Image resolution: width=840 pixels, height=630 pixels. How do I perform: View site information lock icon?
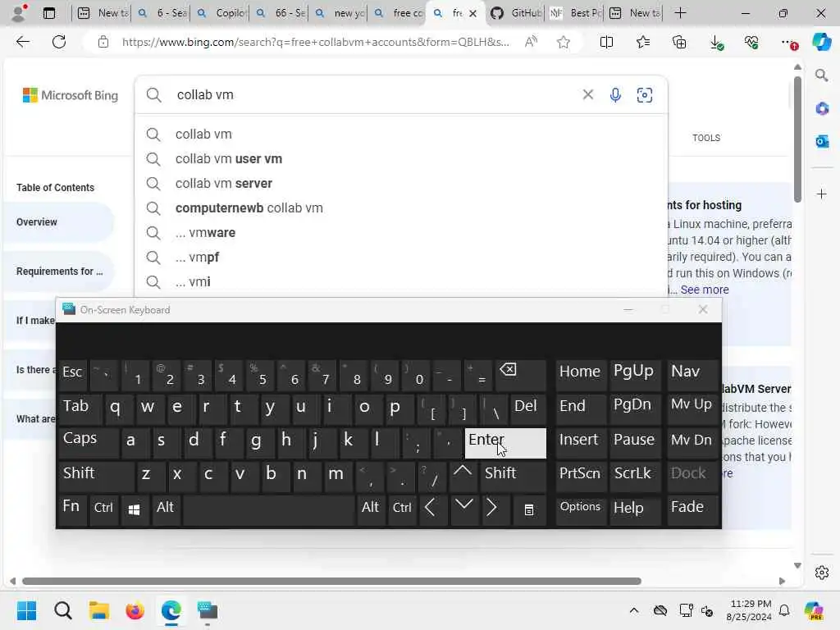point(103,42)
